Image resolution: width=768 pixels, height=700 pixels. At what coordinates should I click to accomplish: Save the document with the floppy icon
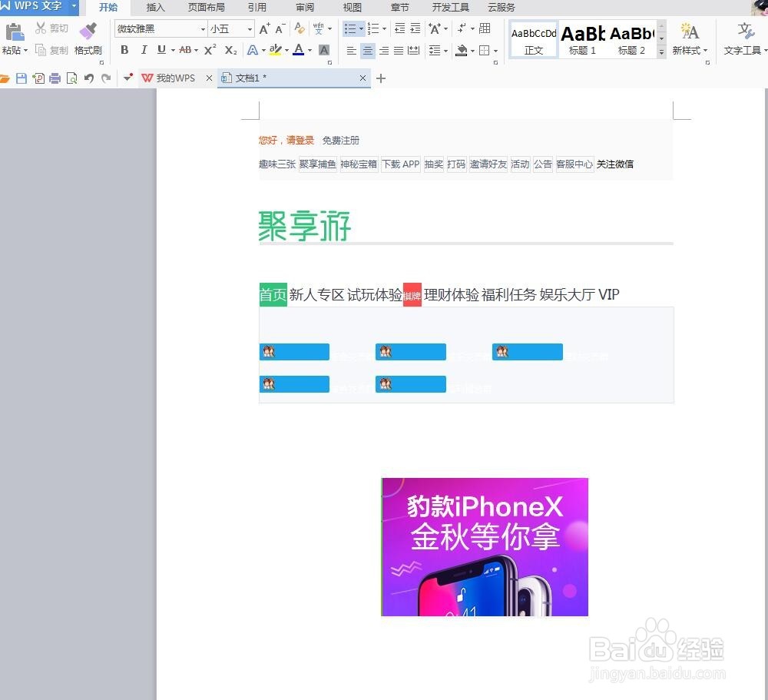click(21, 78)
